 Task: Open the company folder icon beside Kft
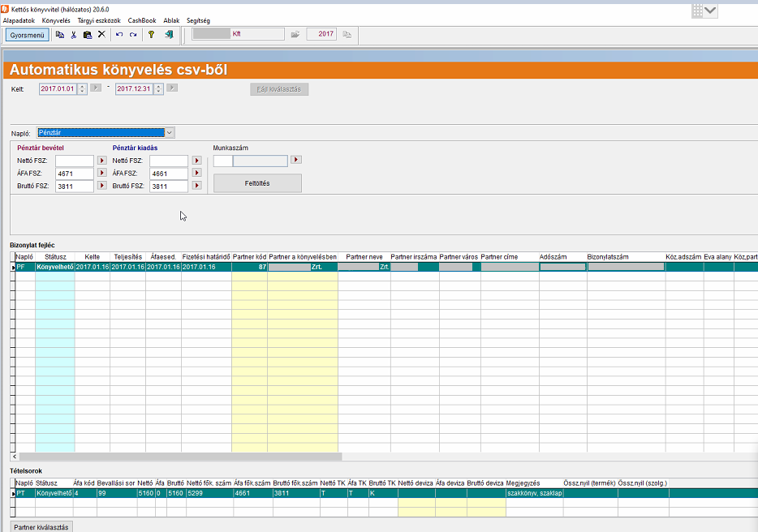(295, 35)
